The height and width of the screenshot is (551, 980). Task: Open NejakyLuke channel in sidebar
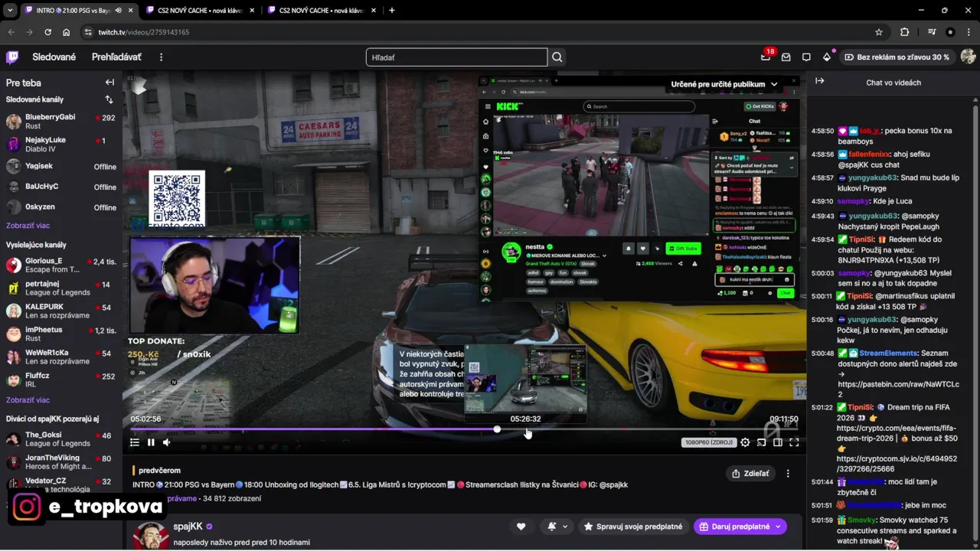pos(61,144)
